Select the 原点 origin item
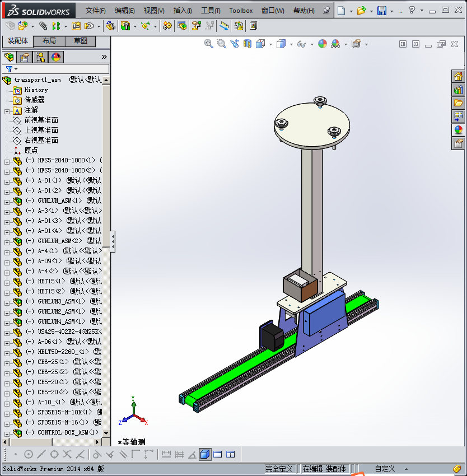Screen dimensions: 467x476 (31, 150)
